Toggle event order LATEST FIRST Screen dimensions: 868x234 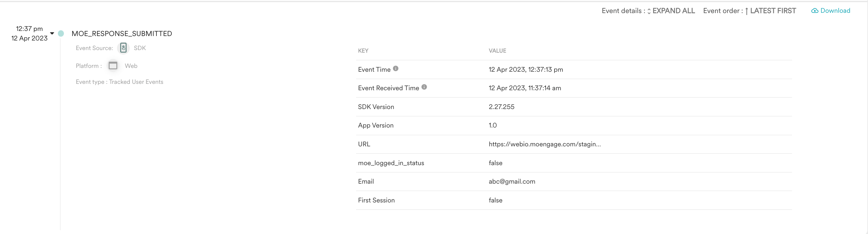(x=773, y=11)
